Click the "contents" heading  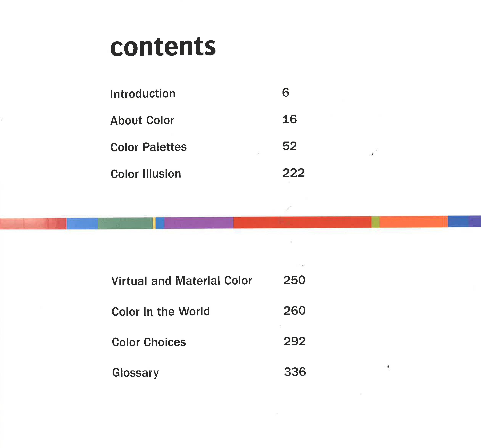(163, 47)
